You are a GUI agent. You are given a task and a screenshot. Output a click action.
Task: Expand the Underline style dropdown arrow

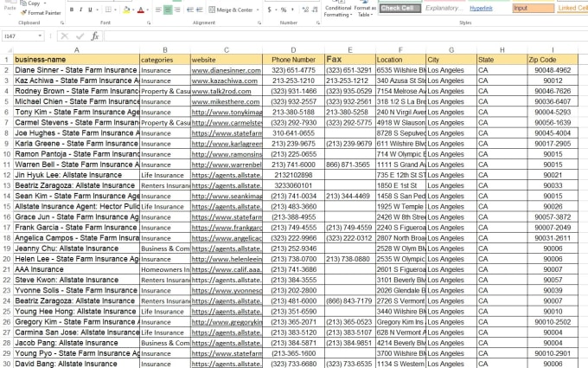97,10
